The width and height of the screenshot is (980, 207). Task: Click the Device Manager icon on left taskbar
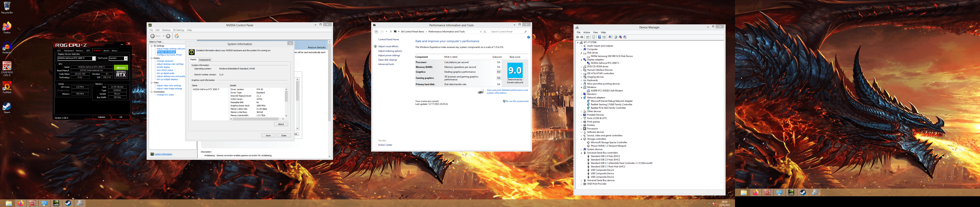(x=80, y=203)
